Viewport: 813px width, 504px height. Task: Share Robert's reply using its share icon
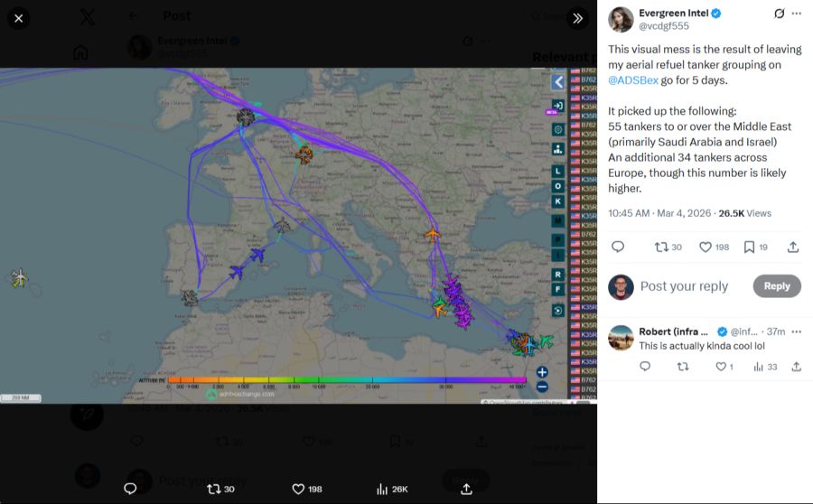pos(796,367)
